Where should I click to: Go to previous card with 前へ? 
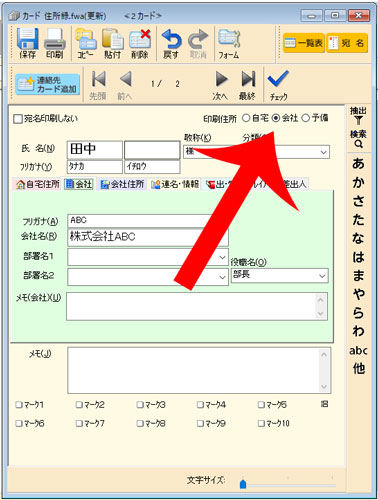tap(125, 85)
